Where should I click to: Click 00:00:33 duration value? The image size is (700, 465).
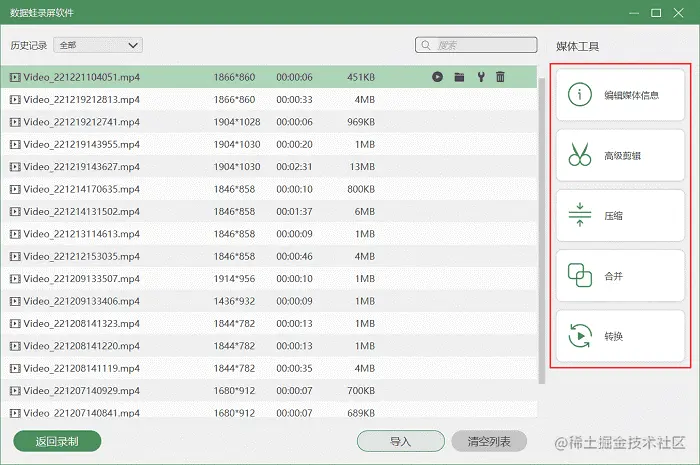294,100
